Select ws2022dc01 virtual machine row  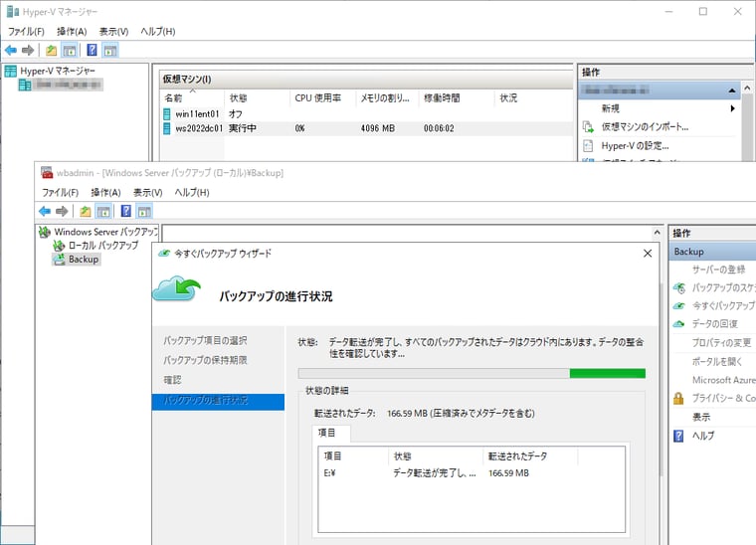point(366,128)
